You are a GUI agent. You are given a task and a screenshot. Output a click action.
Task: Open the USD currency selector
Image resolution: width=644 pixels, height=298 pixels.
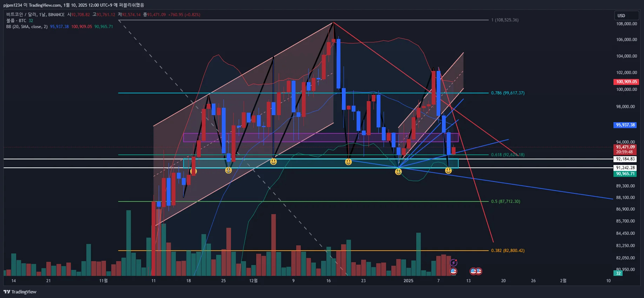pyautogui.click(x=626, y=15)
